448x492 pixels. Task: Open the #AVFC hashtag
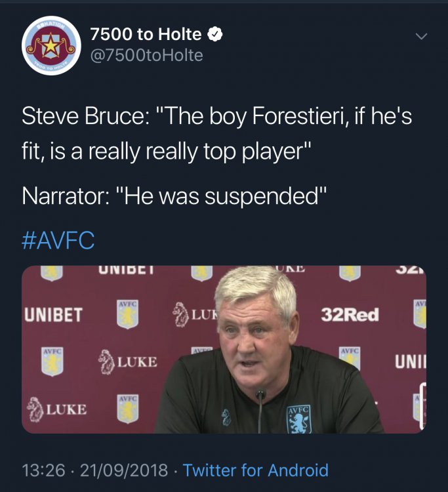pos(58,241)
